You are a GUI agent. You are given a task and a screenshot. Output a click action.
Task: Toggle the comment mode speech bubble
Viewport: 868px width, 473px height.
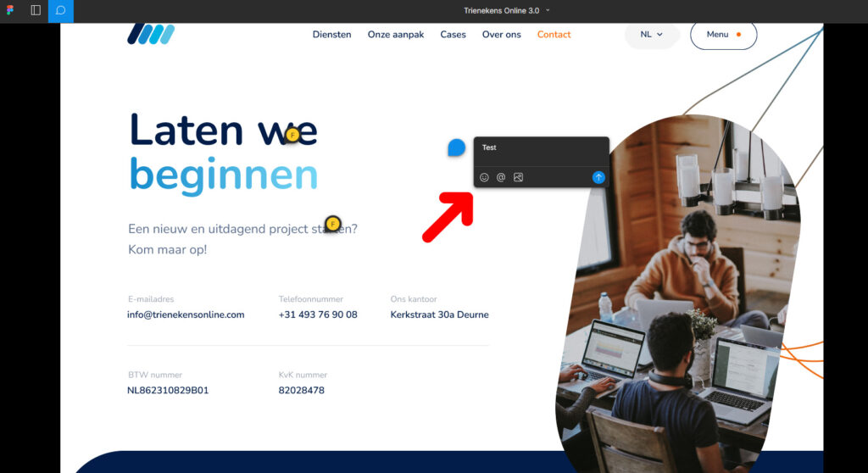tap(61, 10)
